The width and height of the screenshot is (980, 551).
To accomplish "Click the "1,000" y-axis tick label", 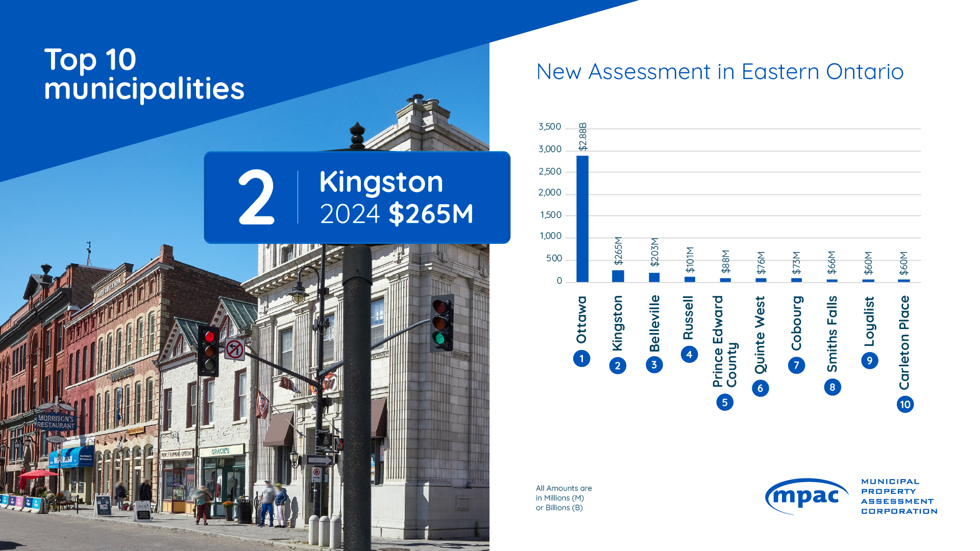I will pos(551,236).
